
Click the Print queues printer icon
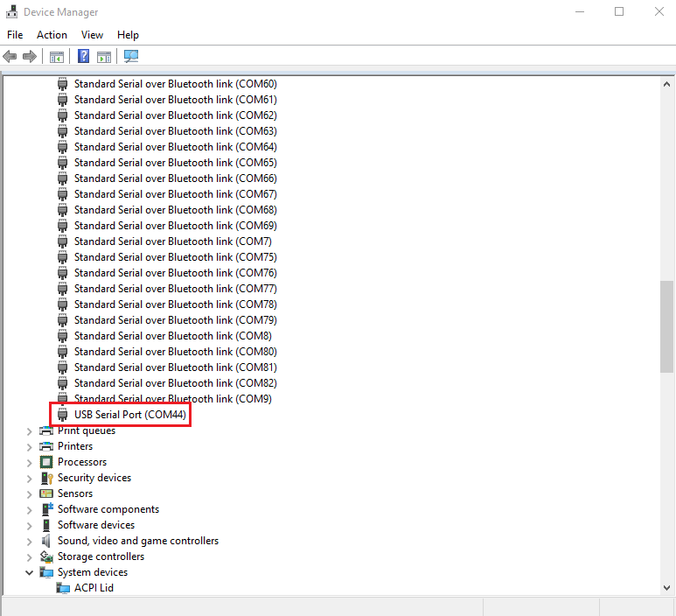pyautogui.click(x=46, y=430)
